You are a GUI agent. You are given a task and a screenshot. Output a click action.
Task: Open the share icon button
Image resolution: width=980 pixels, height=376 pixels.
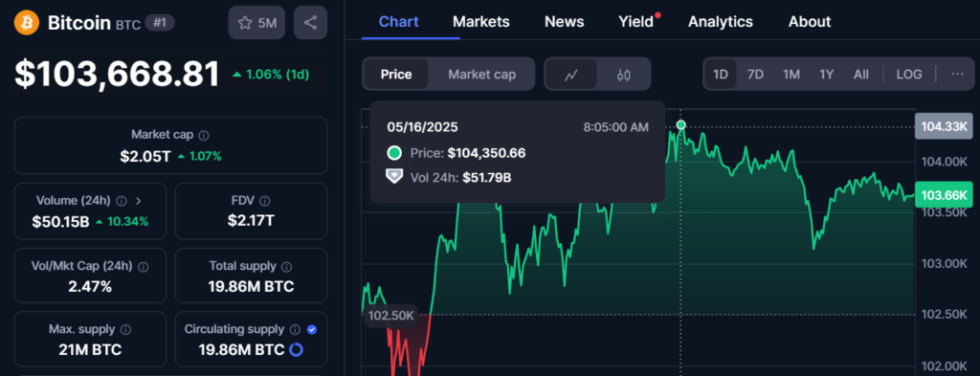tap(310, 23)
